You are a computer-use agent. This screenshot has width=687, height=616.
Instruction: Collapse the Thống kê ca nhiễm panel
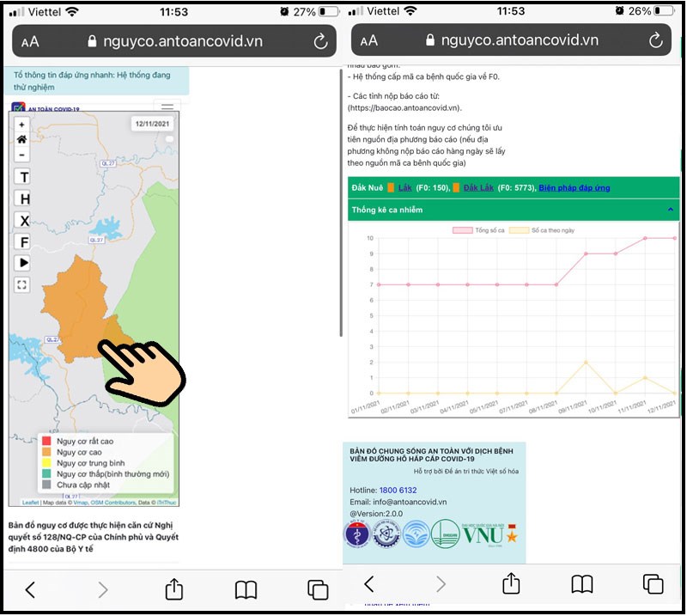point(671,210)
